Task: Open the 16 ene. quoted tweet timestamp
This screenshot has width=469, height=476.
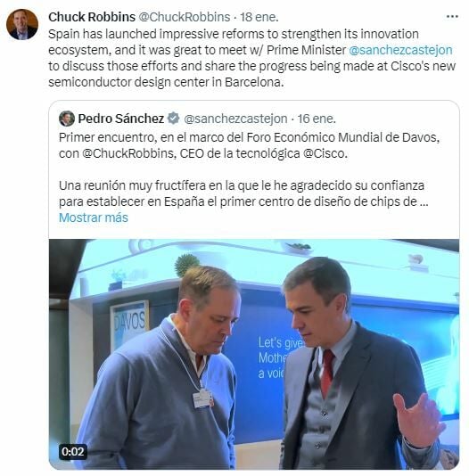Action: 317,119
